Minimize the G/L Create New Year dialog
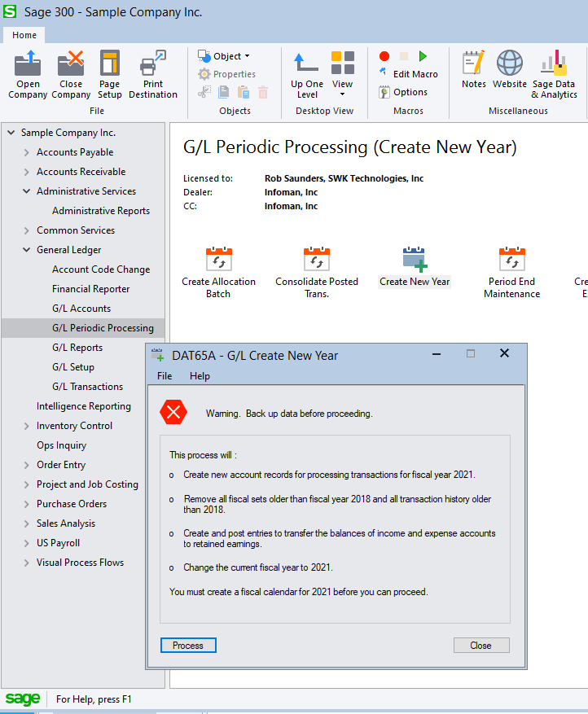Viewport: 588px width, 714px height. tap(437, 354)
